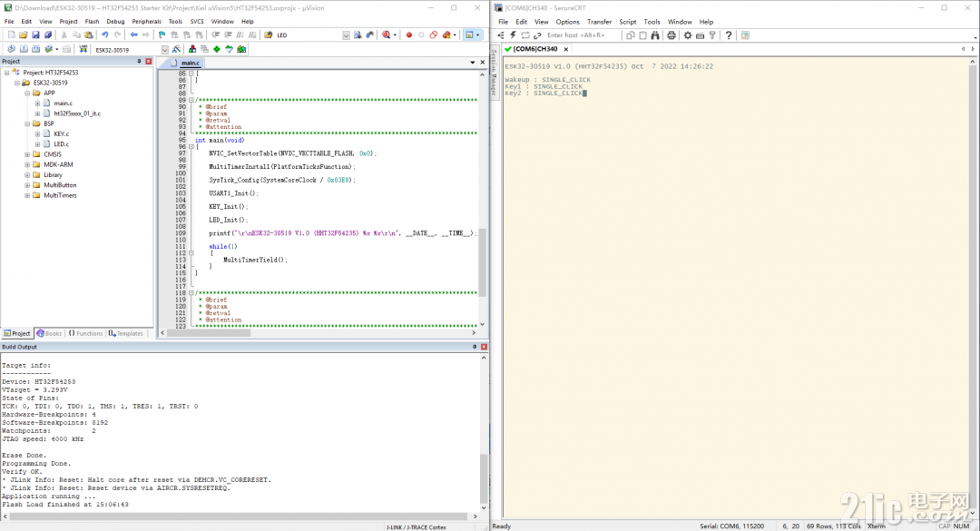Select Software Packs green diamond icon
The image size is (980, 531).
tap(216, 49)
